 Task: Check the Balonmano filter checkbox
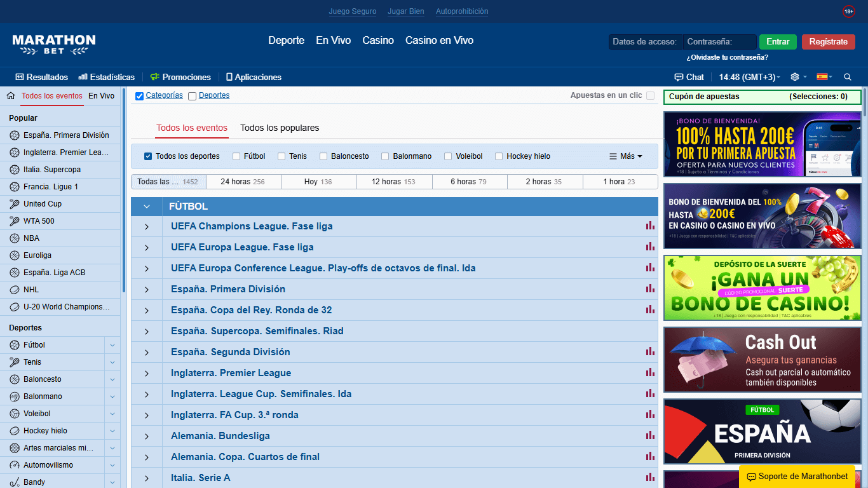(385, 156)
